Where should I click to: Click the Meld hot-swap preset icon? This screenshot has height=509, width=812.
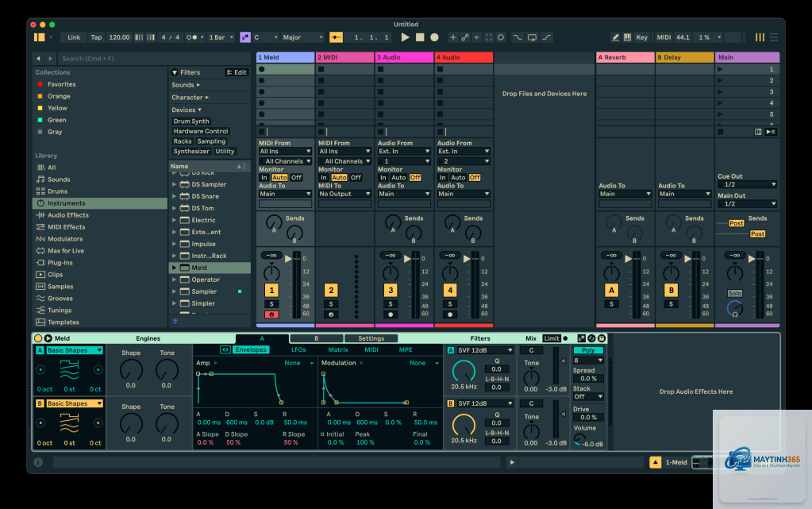(x=591, y=338)
